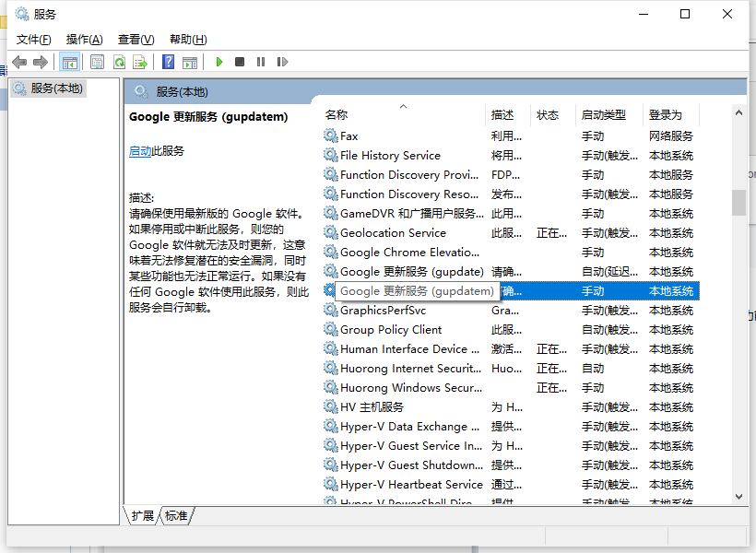The height and width of the screenshot is (553, 756).
Task: Click the 启动 link to start the service
Action: [140, 151]
